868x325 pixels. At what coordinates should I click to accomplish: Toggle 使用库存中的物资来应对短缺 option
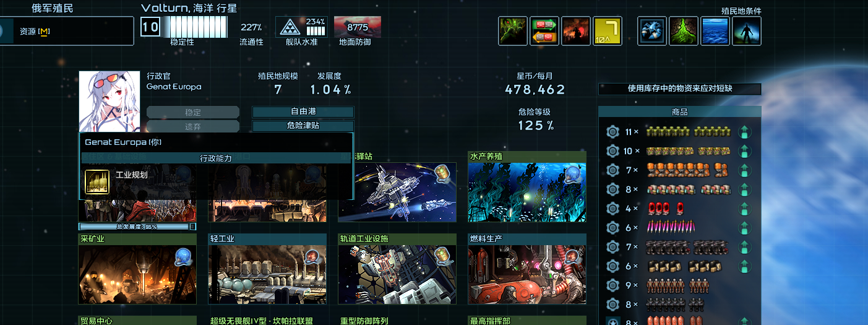click(x=680, y=89)
